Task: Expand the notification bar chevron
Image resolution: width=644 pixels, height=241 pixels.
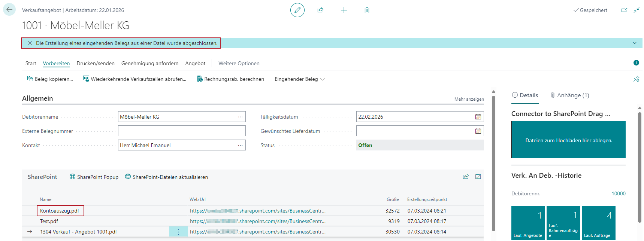Action: (635, 43)
